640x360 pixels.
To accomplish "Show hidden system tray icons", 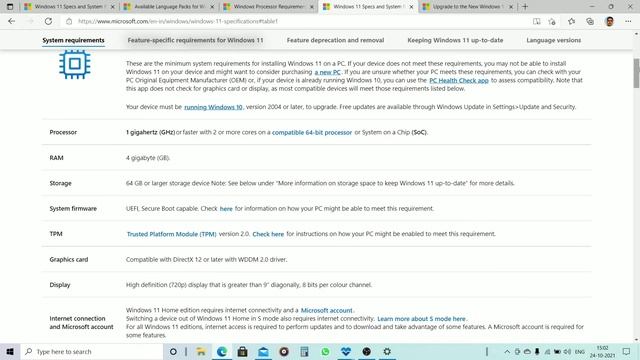I will pos(507,351).
